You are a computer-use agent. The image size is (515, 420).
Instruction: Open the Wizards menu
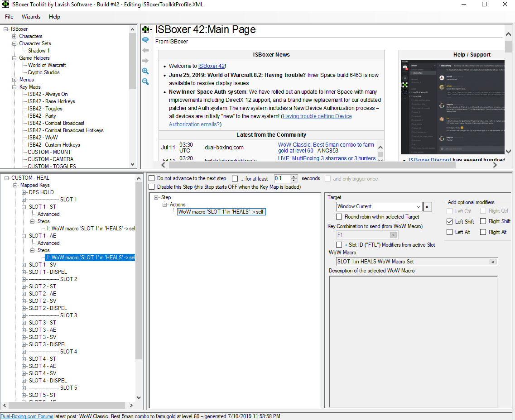(31, 17)
